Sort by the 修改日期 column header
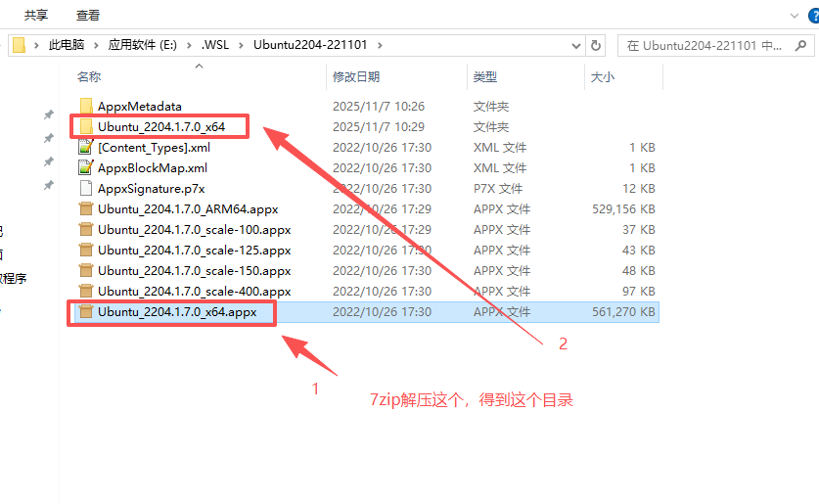 point(356,76)
